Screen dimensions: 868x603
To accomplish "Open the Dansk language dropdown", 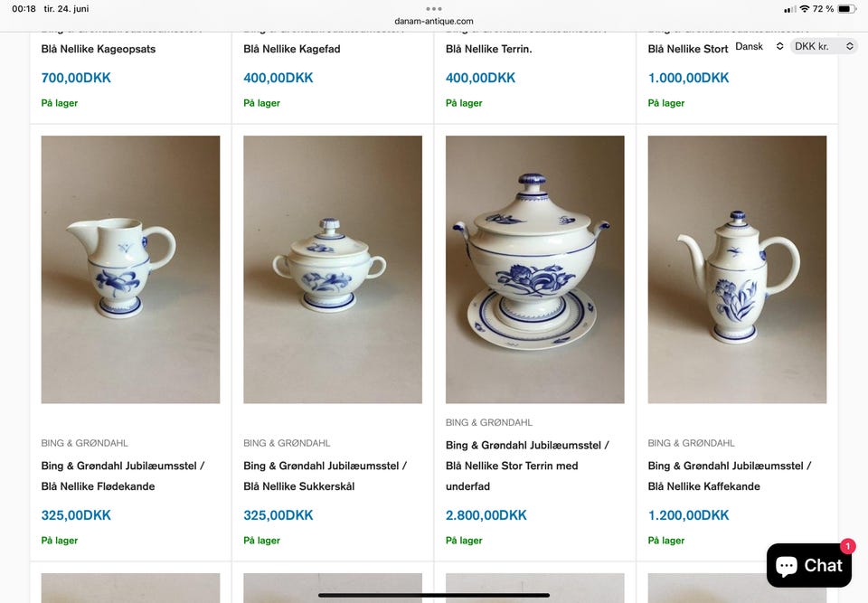I will tap(759, 46).
